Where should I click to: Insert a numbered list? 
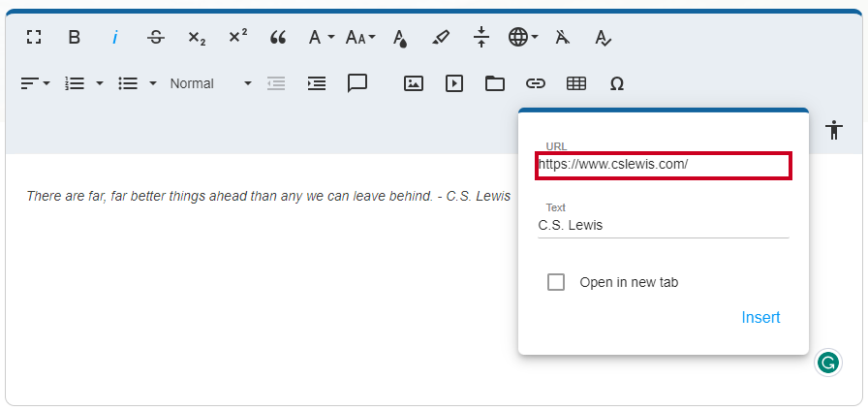[75, 83]
